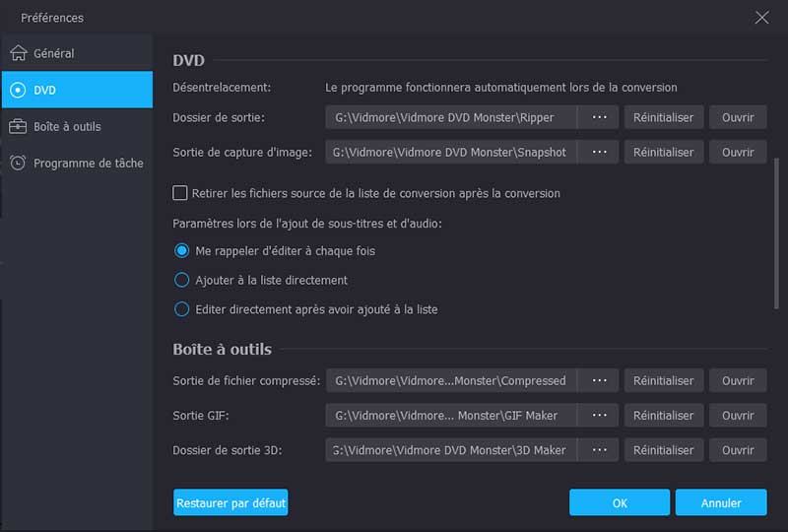Screen dimensions: 788x532
Task: Browse with ellipsis for Dossier de sortie
Action: (598, 117)
